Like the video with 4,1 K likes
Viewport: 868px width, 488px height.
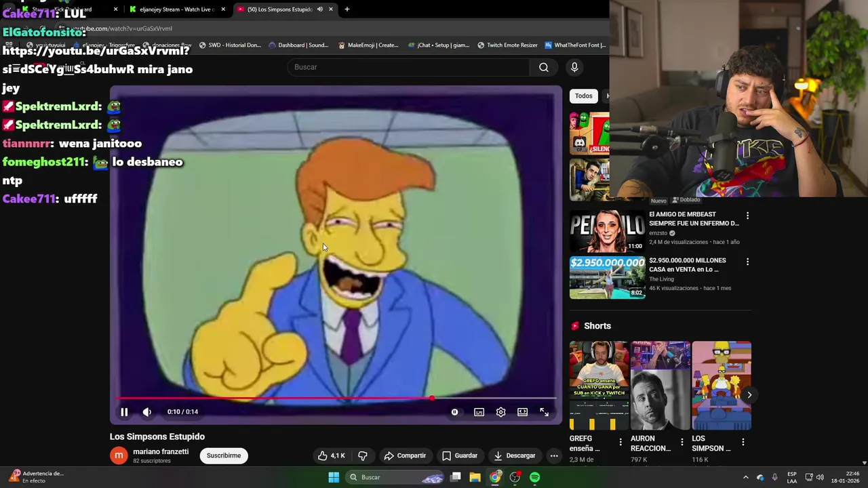click(x=332, y=455)
